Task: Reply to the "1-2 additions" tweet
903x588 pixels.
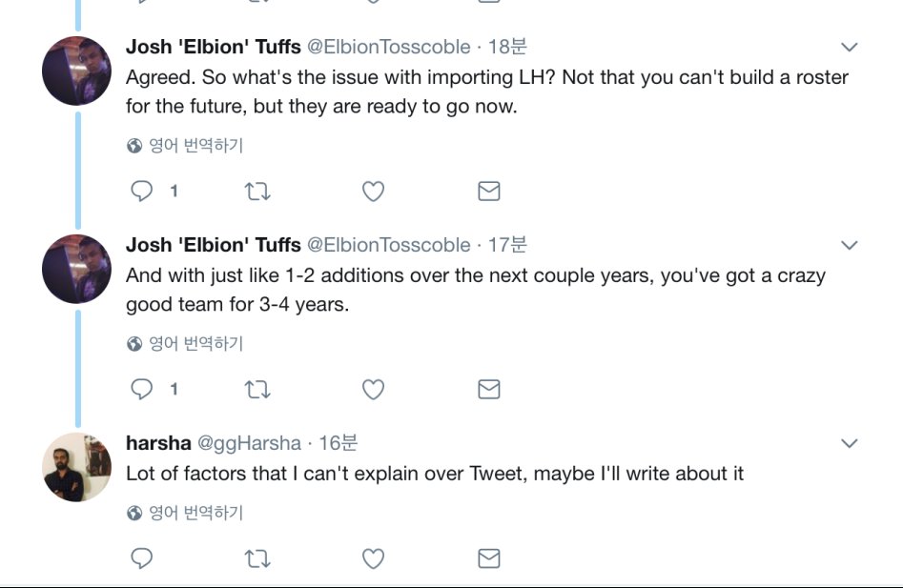Action: click(142, 389)
